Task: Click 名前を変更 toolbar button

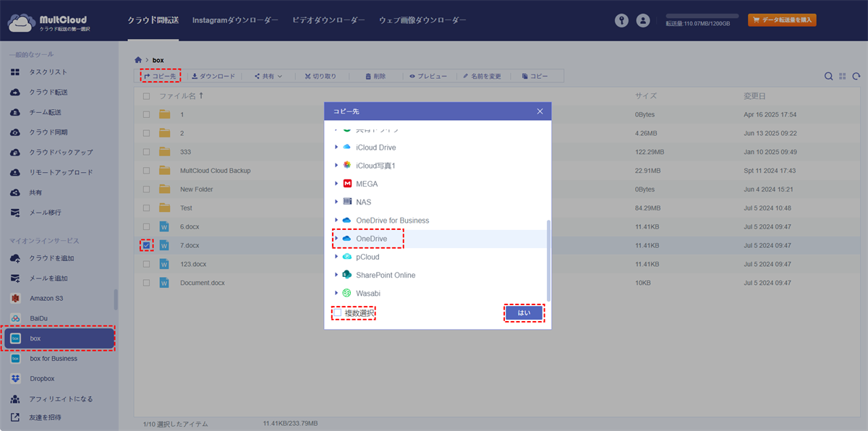Action: (482, 76)
